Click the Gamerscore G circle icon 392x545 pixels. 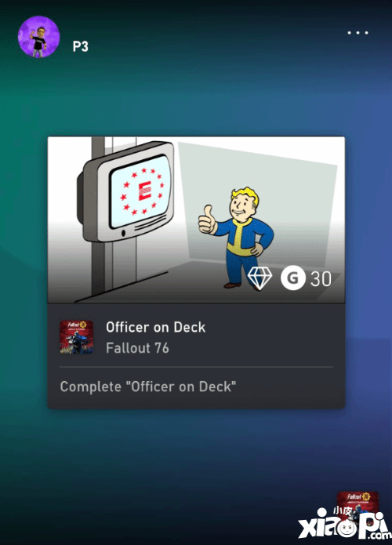(293, 278)
